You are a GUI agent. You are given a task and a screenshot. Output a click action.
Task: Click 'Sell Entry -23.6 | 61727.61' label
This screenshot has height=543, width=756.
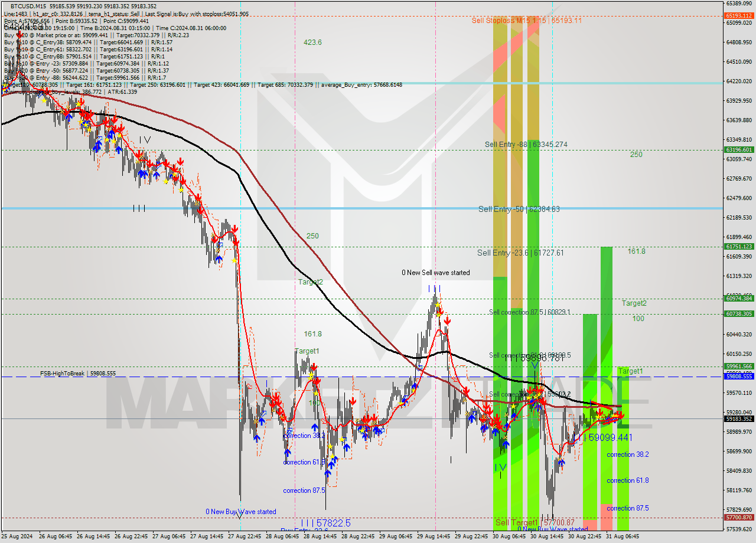pyautogui.click(x=520, y=252)
